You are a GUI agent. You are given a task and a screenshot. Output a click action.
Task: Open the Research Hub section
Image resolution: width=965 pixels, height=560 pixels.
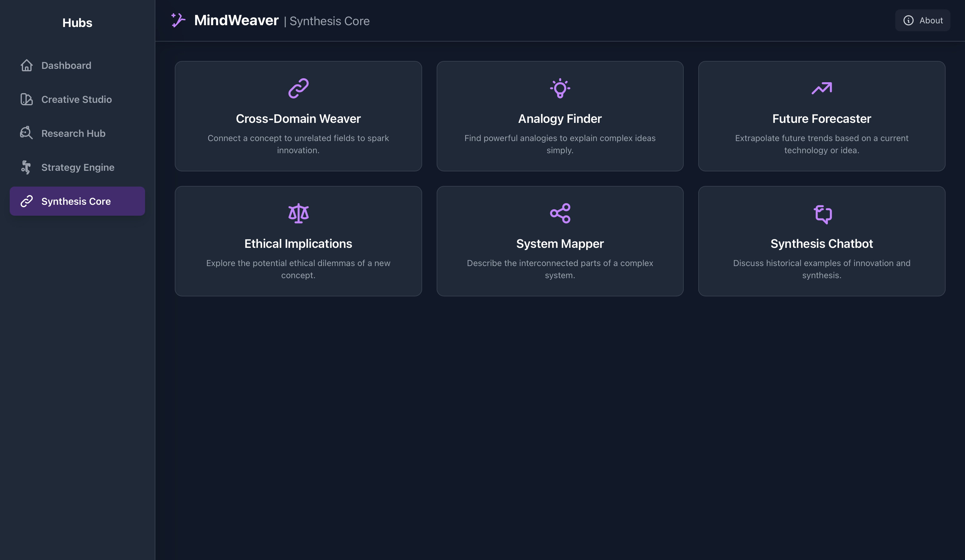coord(73,133)
